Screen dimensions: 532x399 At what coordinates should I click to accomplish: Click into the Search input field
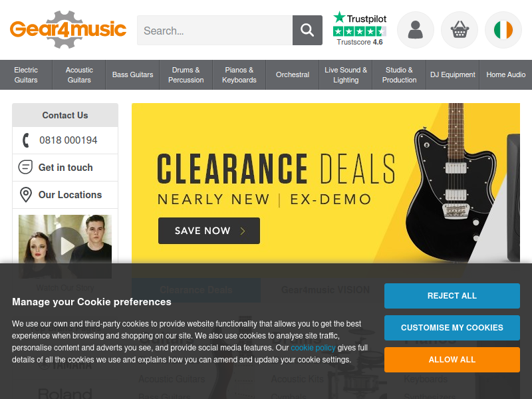pyautogui.click(x=215, y=30)
